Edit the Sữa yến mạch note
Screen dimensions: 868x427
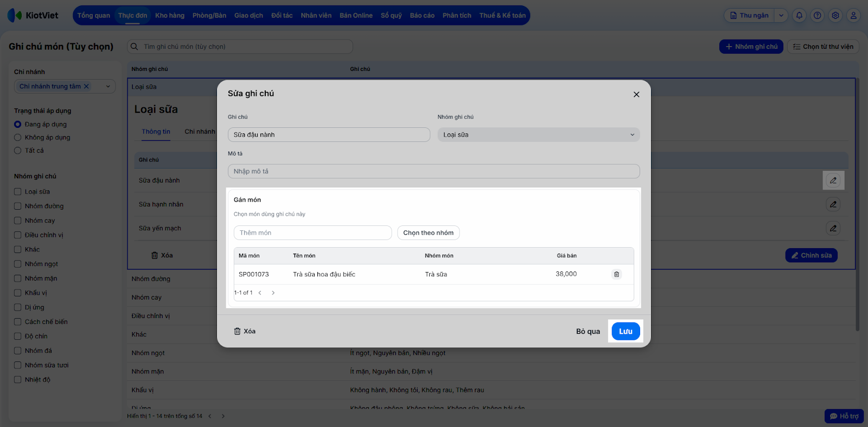click(833, 228)
